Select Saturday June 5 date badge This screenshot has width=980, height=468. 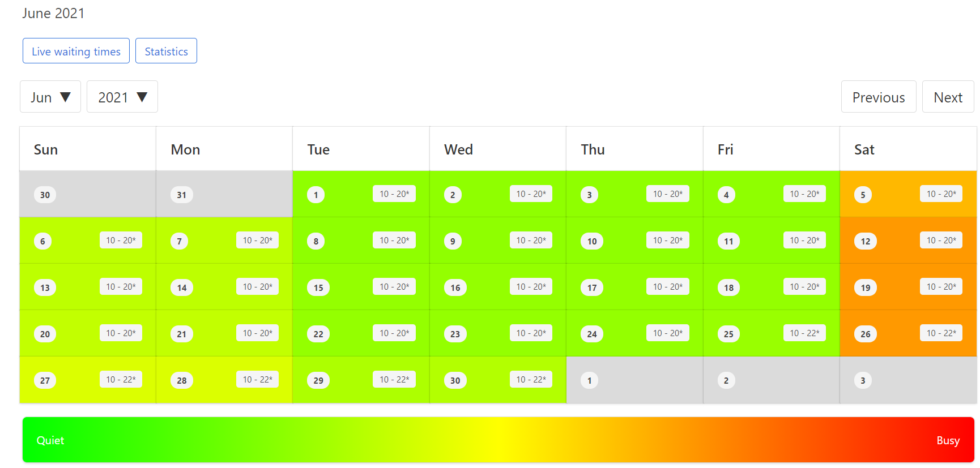click(863, 195)
